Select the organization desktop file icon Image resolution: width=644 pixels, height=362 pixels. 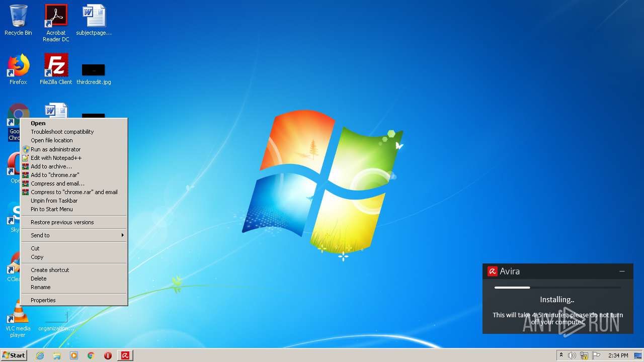tap(56, 321)
